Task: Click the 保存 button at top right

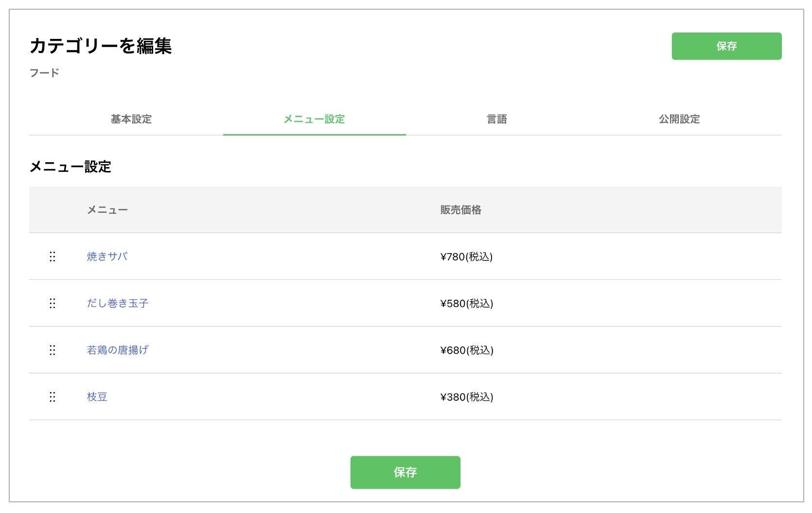Action: point(726,46)
